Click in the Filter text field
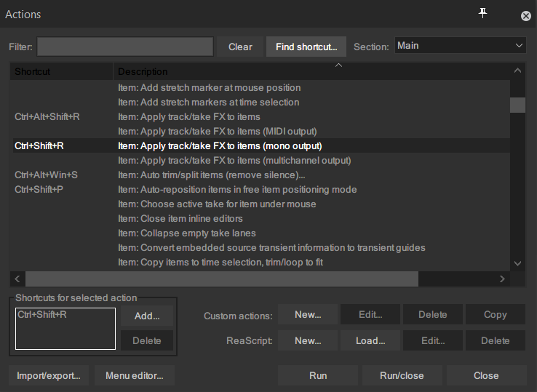The image size is (537, 392). tap(125, 47)
